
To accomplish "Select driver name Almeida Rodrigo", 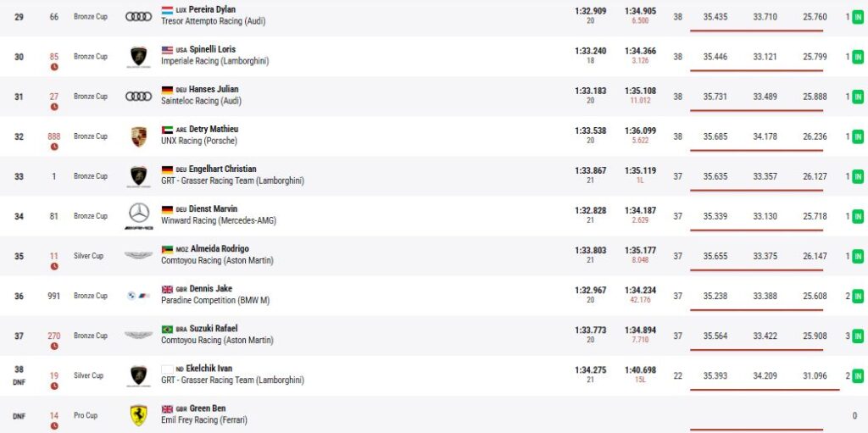I will (220, 248).
